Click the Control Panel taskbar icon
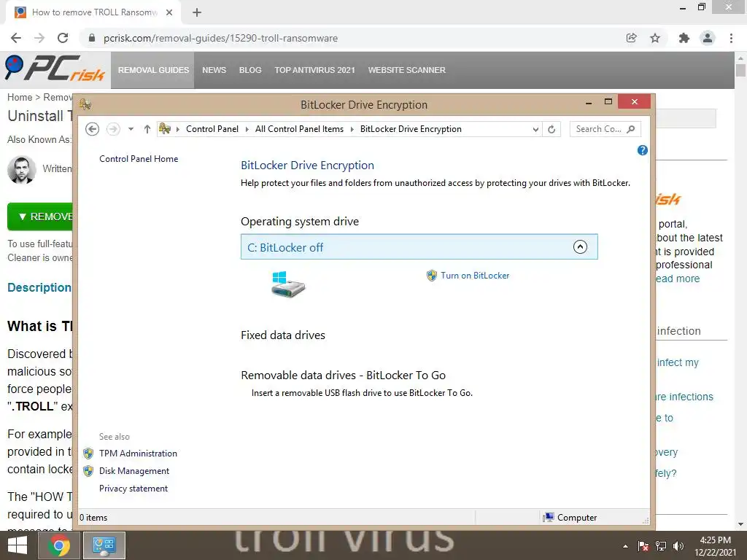 104,545
